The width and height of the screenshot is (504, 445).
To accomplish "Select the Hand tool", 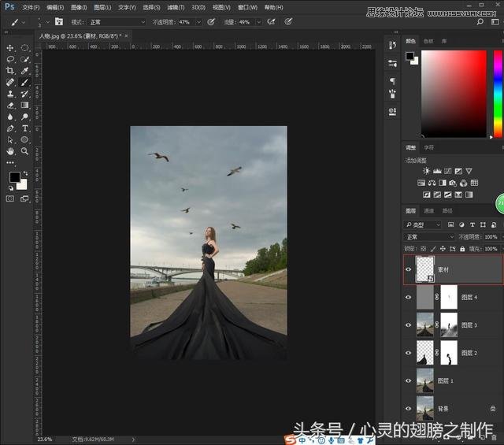I will [10, 150].
